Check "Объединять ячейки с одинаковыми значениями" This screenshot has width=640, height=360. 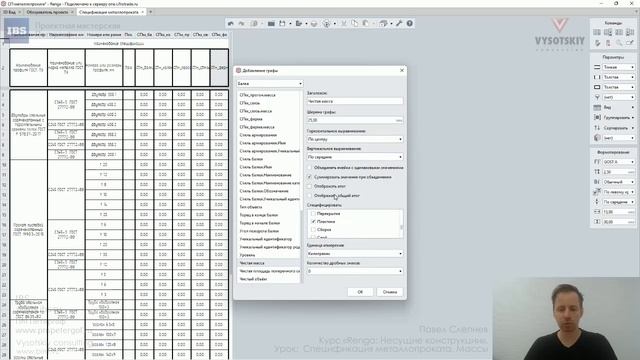pos(310,167)
